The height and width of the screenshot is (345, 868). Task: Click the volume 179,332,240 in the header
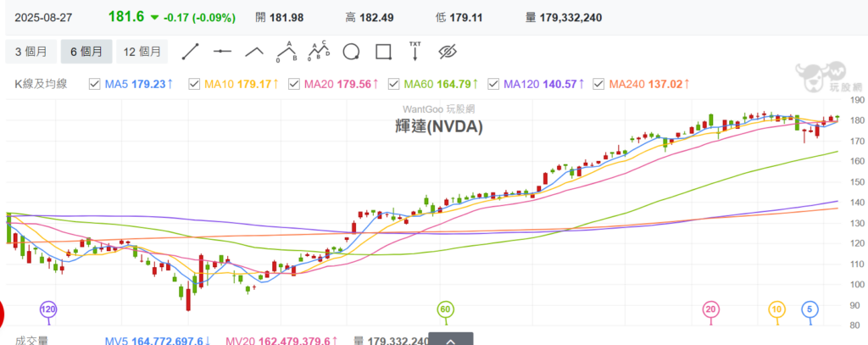pyautogui.click(x=570, y=18)
